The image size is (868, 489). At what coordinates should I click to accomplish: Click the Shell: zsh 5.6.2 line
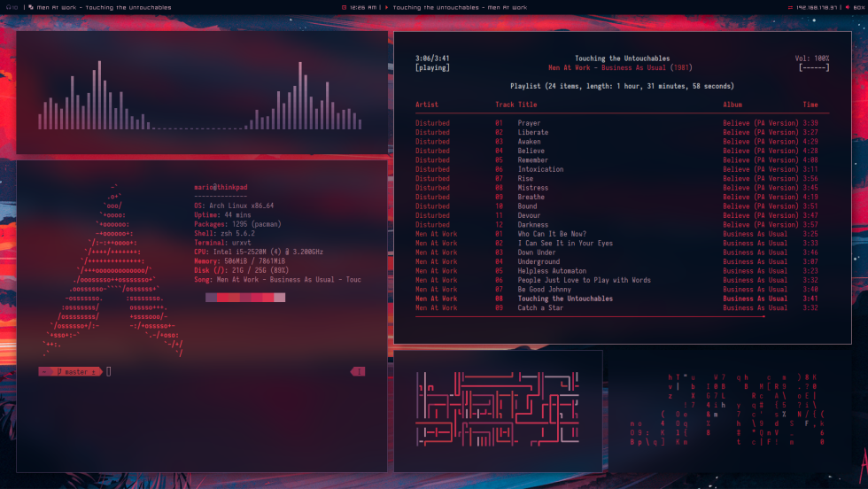224,233
